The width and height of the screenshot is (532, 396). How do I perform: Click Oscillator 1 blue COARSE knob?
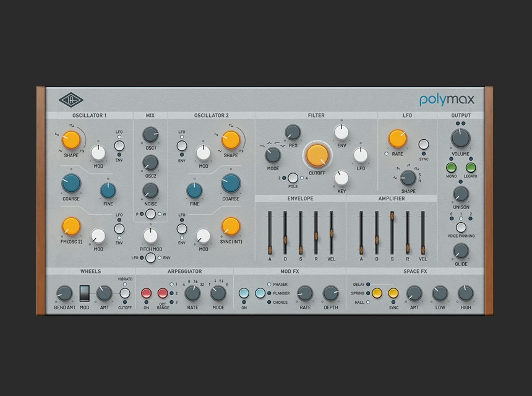click(x=71, y=183)
